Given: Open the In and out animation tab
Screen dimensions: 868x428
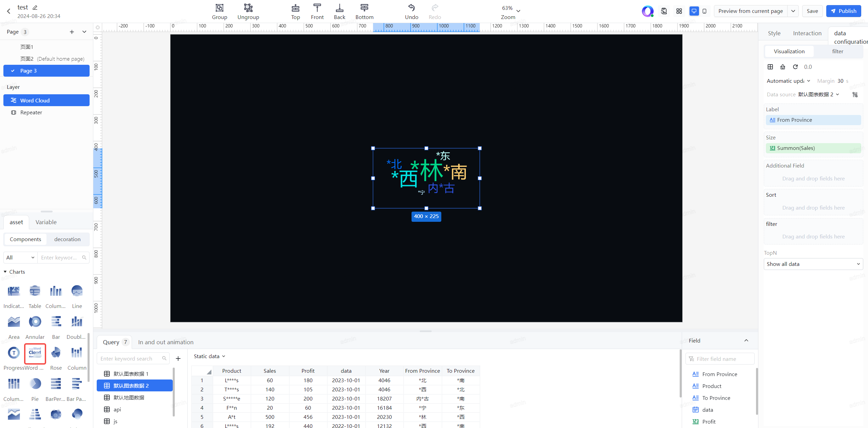Looking at the screenshot, I should point(166,342).
